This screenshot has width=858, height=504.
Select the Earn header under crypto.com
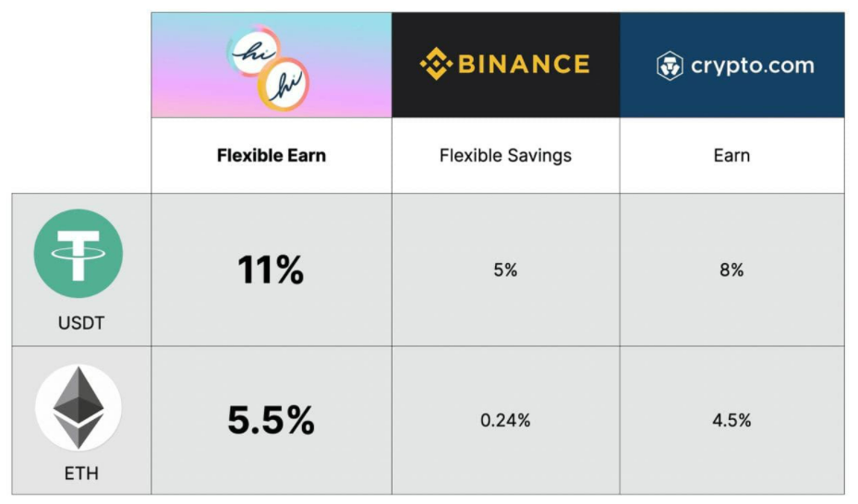(731, 155)
